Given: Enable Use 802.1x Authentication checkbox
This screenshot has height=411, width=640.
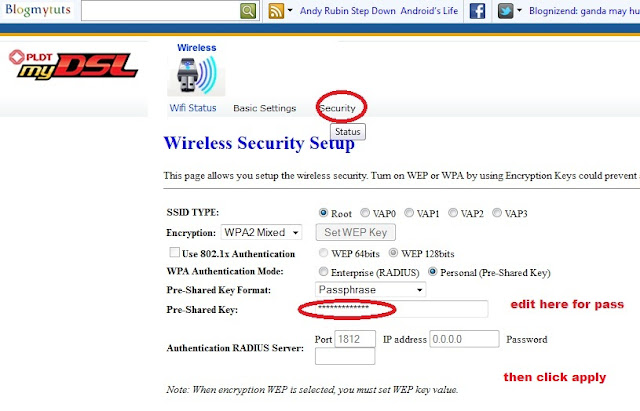Looking at the screenshot, I should pos(174,252).
